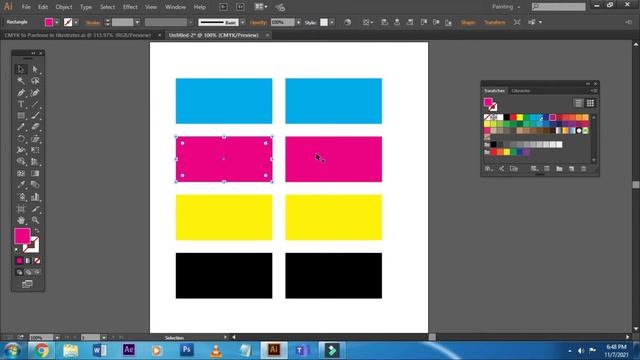Image resolution: width=640 pixels, height=360 pixels.
Task: Reset to default fill and stroke
Action: click(17, 249)
